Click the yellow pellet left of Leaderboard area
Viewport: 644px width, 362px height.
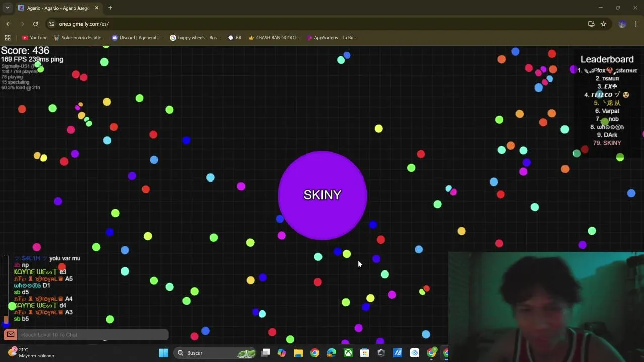[x=378, y=129]
